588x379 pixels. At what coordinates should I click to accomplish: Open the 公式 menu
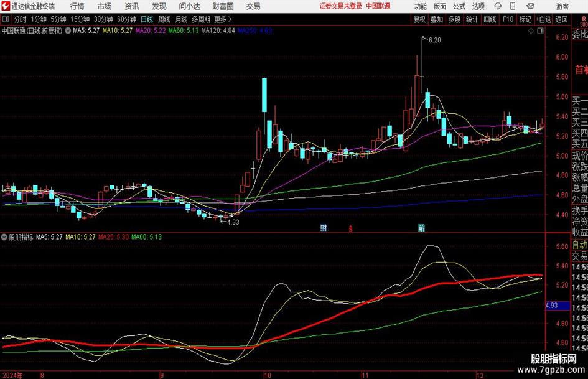(459, 6)
